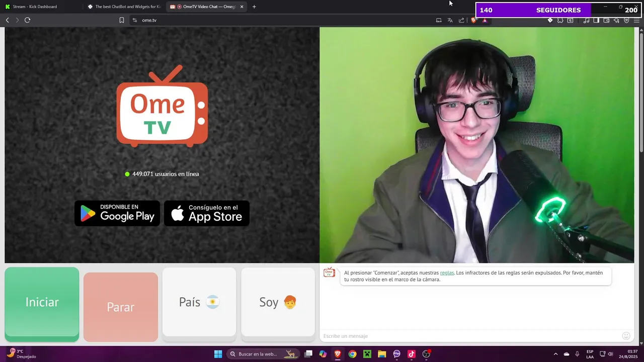Viewport: 644px width, 362px height.
Task: Click the OmeTV logo in video panel
Action: pos(162,107)
